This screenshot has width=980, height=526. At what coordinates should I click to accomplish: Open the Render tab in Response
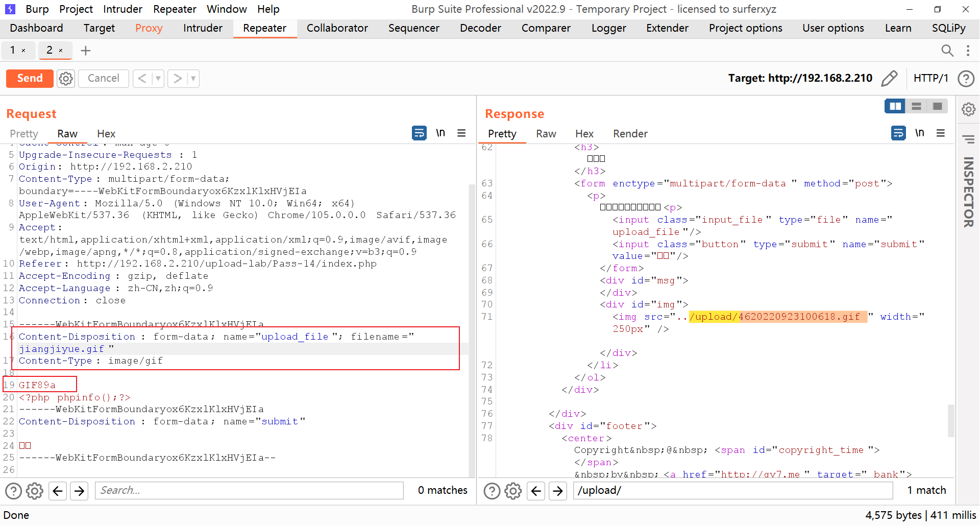pyautogui.click(x=630, y=134)
